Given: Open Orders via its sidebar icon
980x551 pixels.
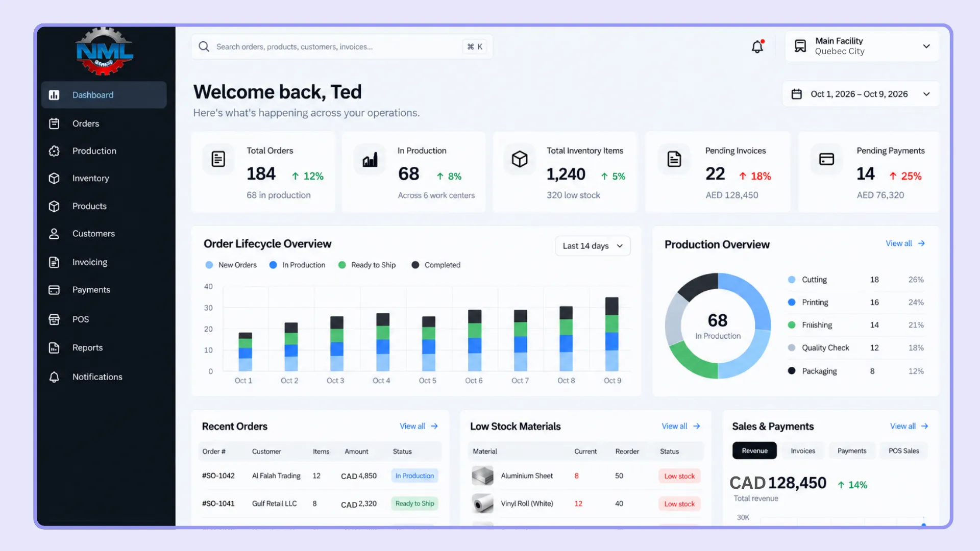Looking at the screenshot, I should pyautogui.click(x=54, y=123).
